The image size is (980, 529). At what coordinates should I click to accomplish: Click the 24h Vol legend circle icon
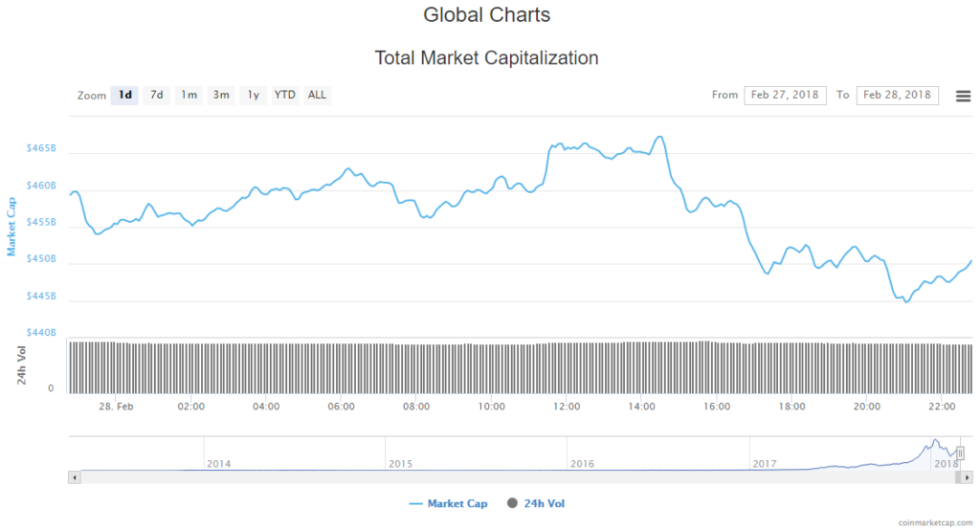click(512, 503)
